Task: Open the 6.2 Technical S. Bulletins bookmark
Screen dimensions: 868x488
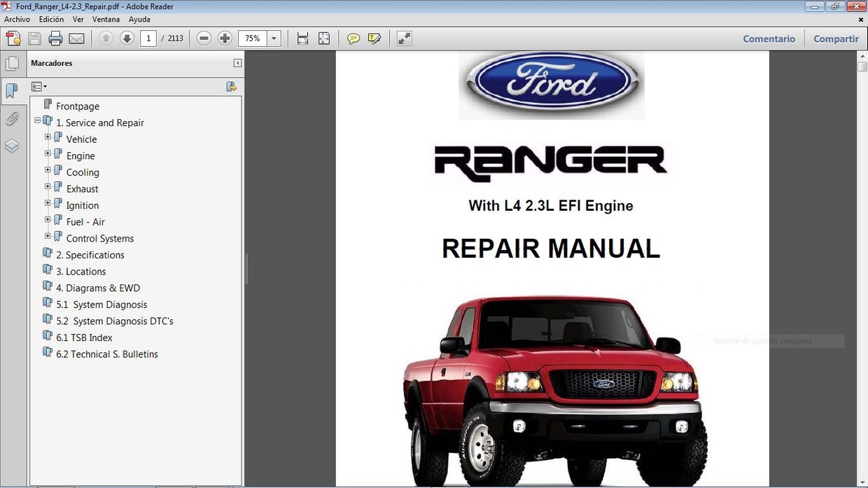Action: click(x=107, y=354)
